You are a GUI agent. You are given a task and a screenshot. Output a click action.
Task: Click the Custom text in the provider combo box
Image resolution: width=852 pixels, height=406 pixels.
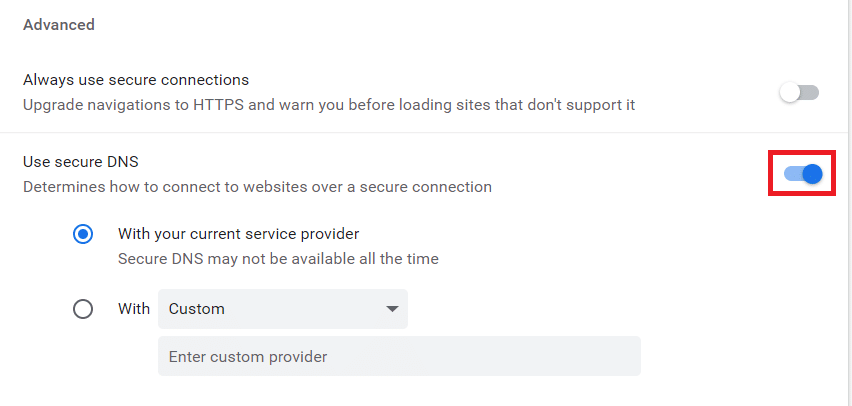point(197,309)
